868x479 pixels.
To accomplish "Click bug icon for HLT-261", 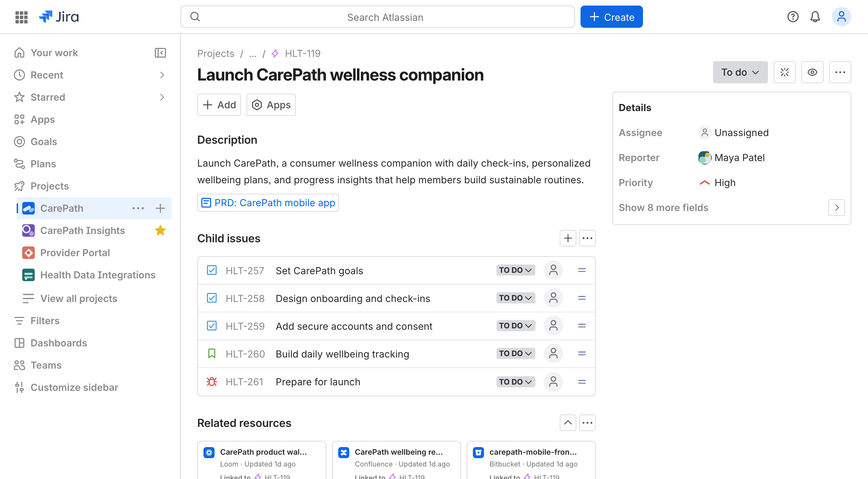I will click(x=211, y=382).
